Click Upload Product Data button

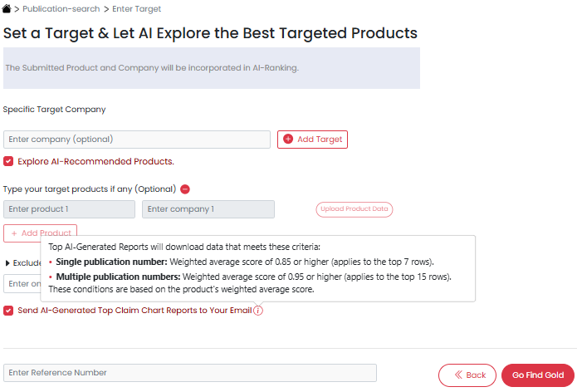pyautogui.click(x=355, y=209)
